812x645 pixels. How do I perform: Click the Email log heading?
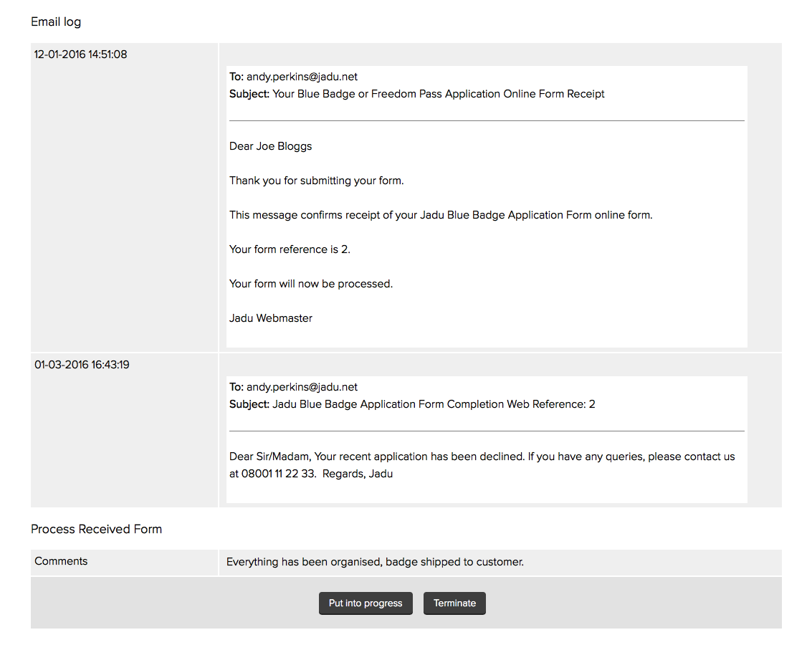pos(56,21)
